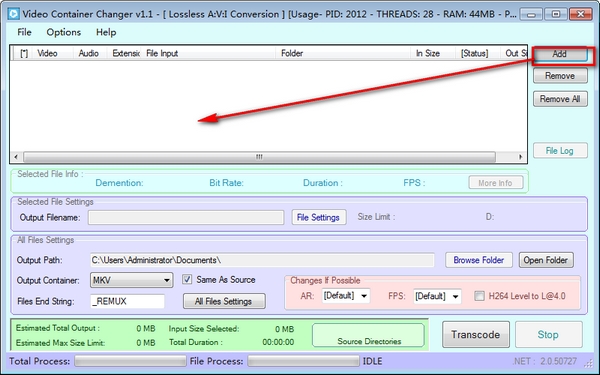600x375 pixels.
Task: Click Browse Folder button
Action: coord(479,260)
